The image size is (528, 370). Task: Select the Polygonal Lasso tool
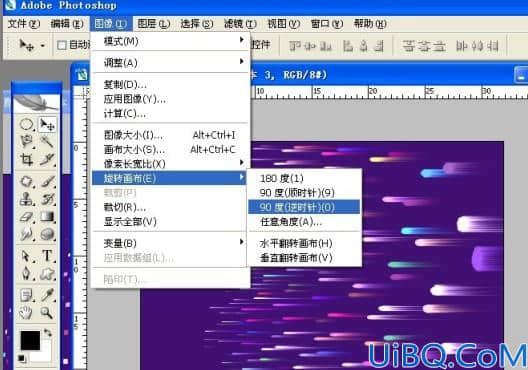tap(26, 141)
